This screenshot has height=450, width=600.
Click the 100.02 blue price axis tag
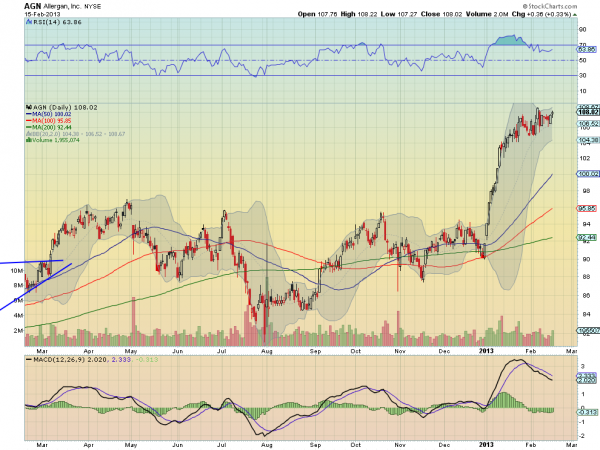tap(588, 174)
